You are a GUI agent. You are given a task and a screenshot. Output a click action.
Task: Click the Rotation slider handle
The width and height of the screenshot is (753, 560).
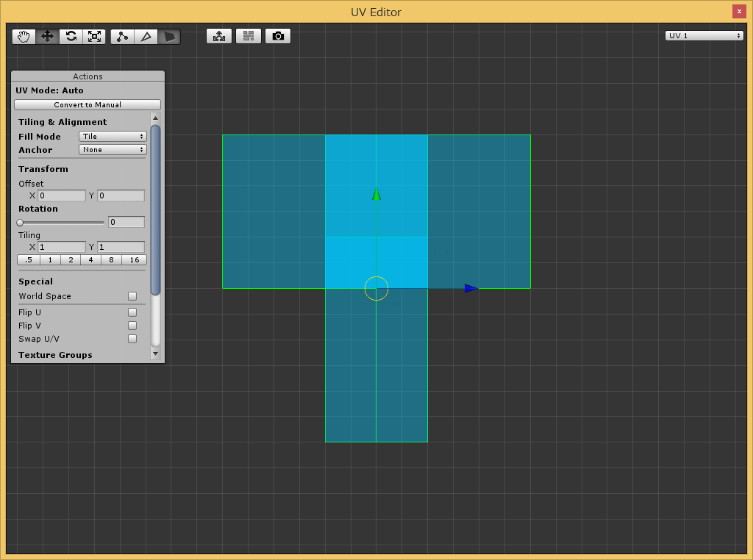pos(20,222)
